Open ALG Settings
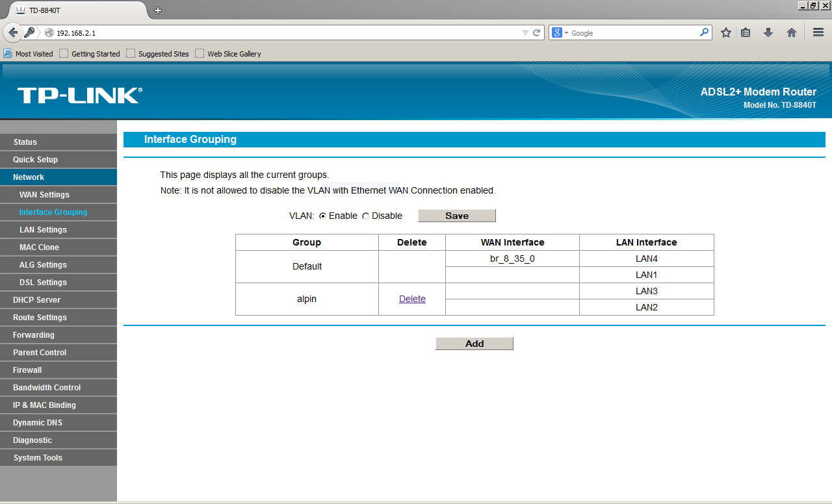 click(58, 265)
